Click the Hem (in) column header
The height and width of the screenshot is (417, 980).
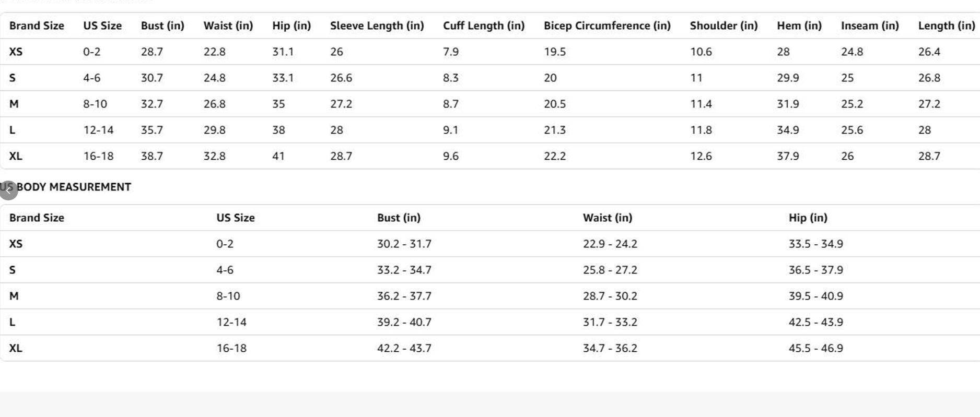tap(799, 26)
